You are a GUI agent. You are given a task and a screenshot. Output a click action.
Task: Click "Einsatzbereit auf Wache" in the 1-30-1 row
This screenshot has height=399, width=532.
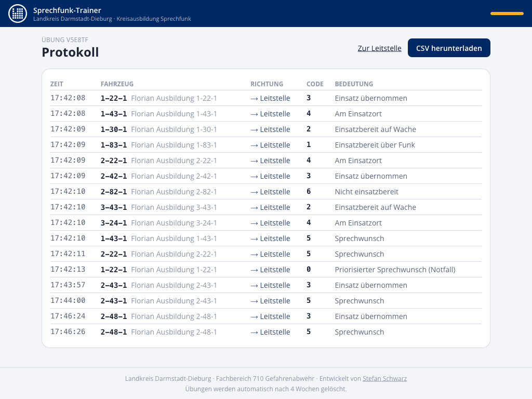click(x=375, y=129)
